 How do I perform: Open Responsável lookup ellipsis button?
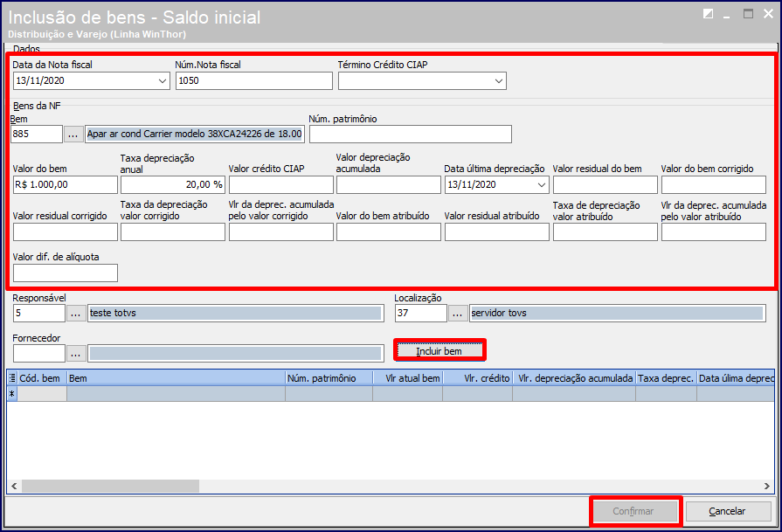pos(76,313)
